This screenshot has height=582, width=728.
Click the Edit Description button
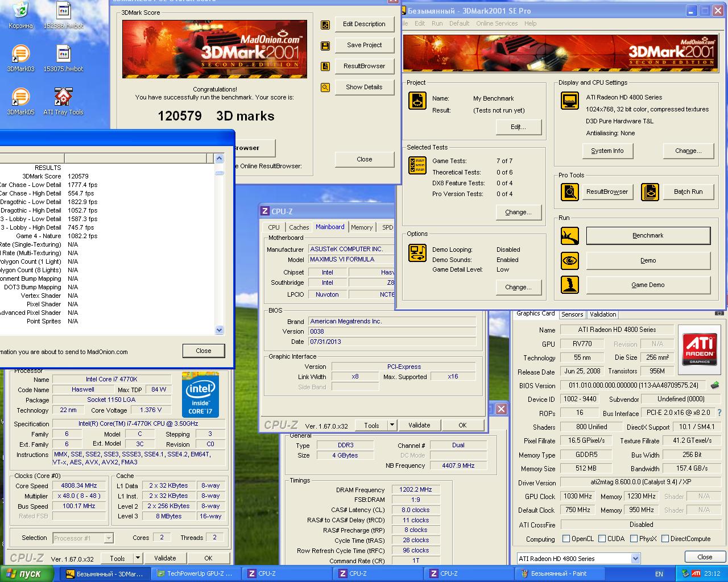[364, 24]
